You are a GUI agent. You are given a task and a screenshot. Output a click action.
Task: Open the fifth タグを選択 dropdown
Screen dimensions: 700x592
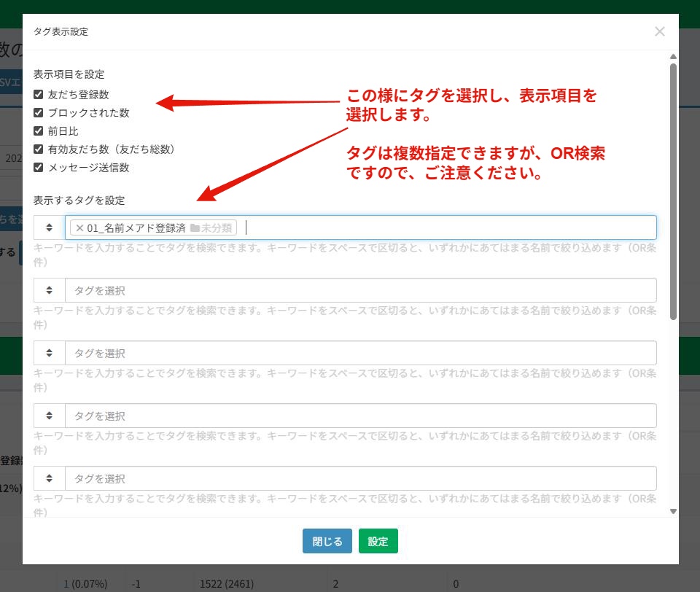tap(360, 478)
